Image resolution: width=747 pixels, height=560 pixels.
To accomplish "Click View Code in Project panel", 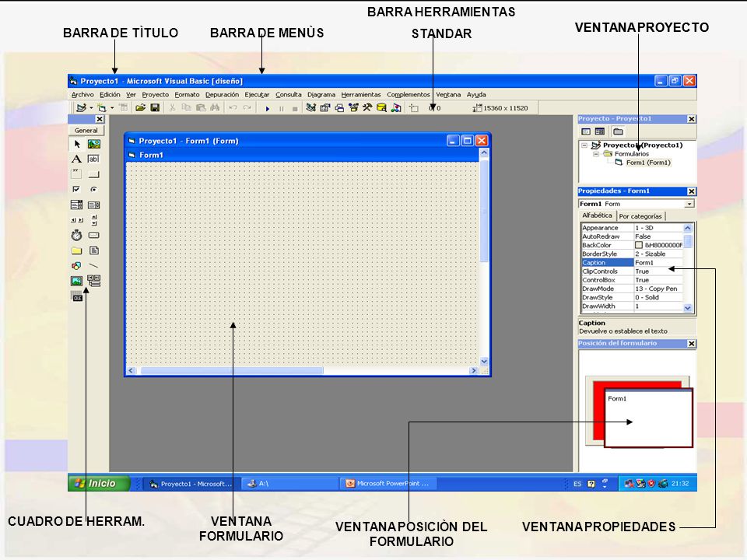I will [586, 131].
